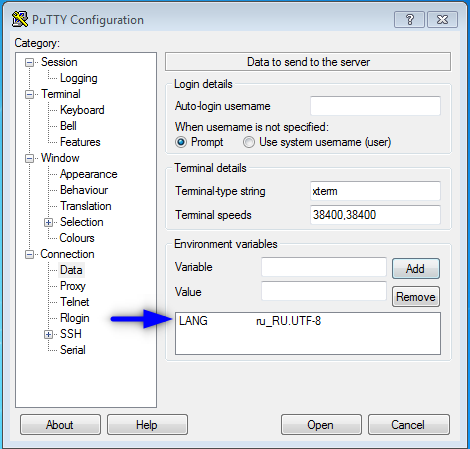This screenshot has height=449, width=470.
Task: Click in the Auto-login username field
Action: (375, 106)
